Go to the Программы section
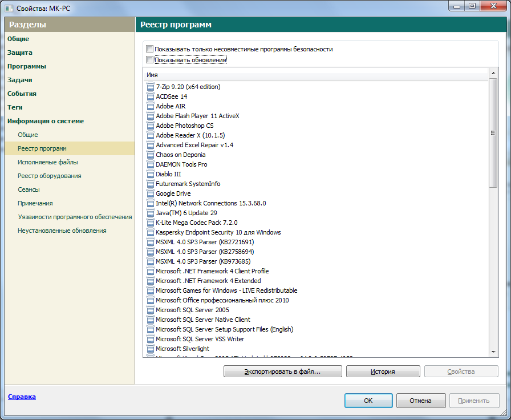 (x=27, y=66)
